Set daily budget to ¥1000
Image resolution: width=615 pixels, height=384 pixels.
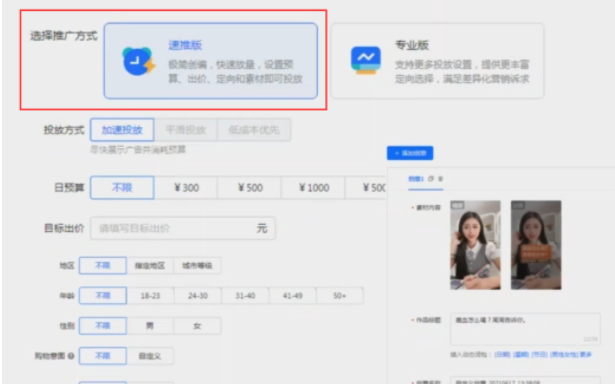coord(313,188)
